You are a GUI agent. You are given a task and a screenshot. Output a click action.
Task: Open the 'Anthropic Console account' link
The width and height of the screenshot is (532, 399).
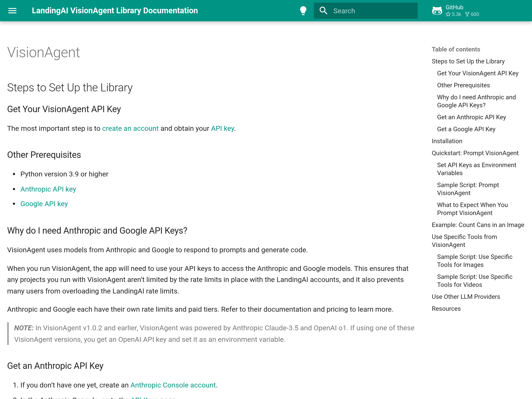coord(173,385)
